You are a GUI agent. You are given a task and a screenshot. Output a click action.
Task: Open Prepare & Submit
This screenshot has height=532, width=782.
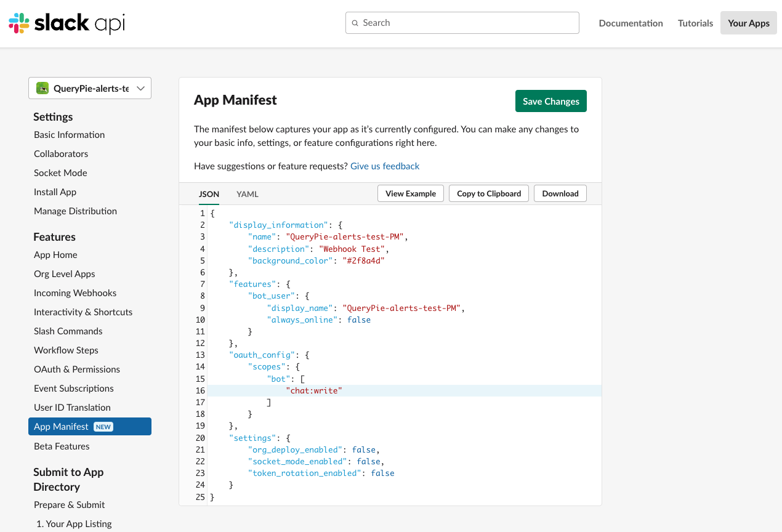point(70,505)
